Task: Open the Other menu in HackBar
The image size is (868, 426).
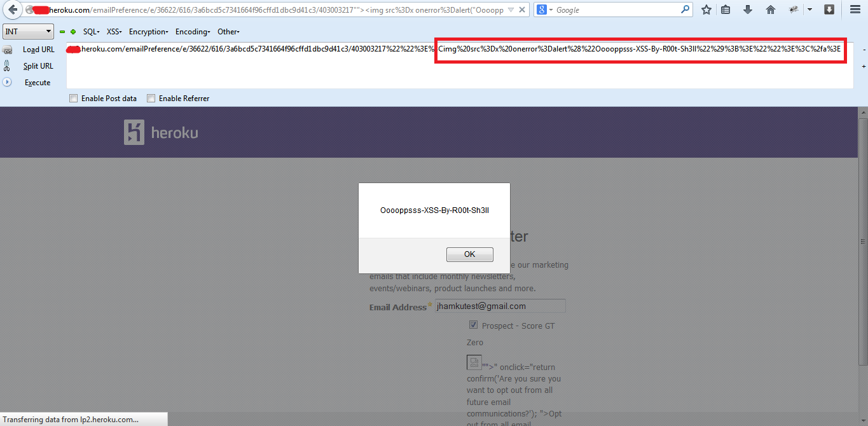Action: click(x=228, y=32)
